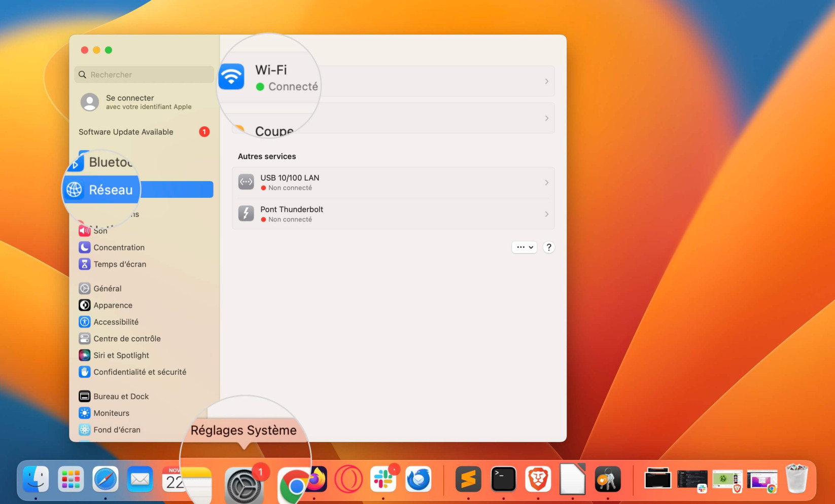Select Bureau et Dock in sidebar
Viewport: 835px width, 504px height.
click(114, 397)
